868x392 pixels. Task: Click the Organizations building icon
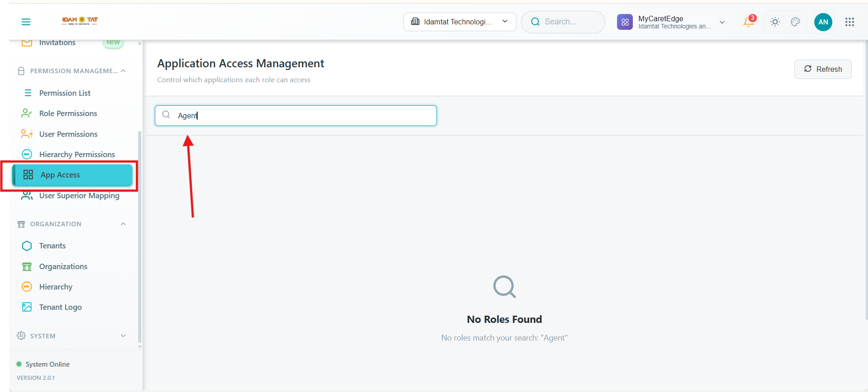(27, 266)
